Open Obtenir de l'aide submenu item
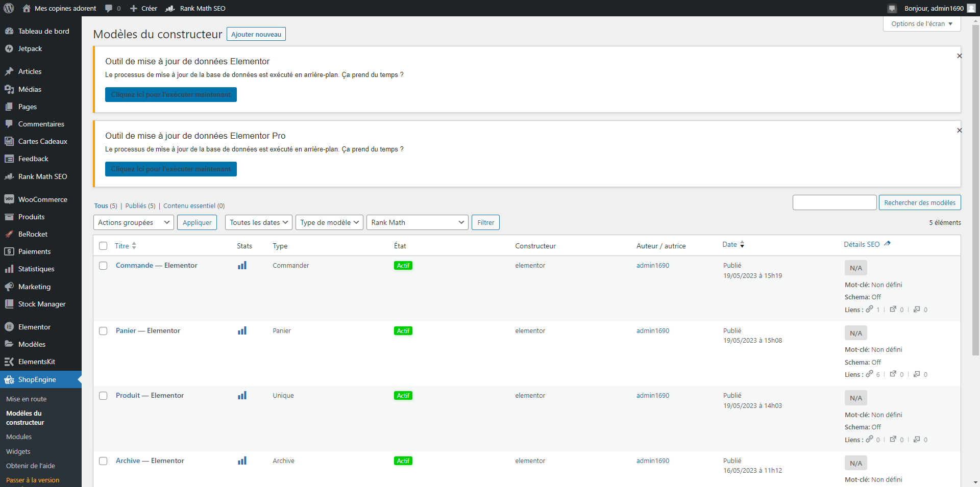 [x=31, y=466]
